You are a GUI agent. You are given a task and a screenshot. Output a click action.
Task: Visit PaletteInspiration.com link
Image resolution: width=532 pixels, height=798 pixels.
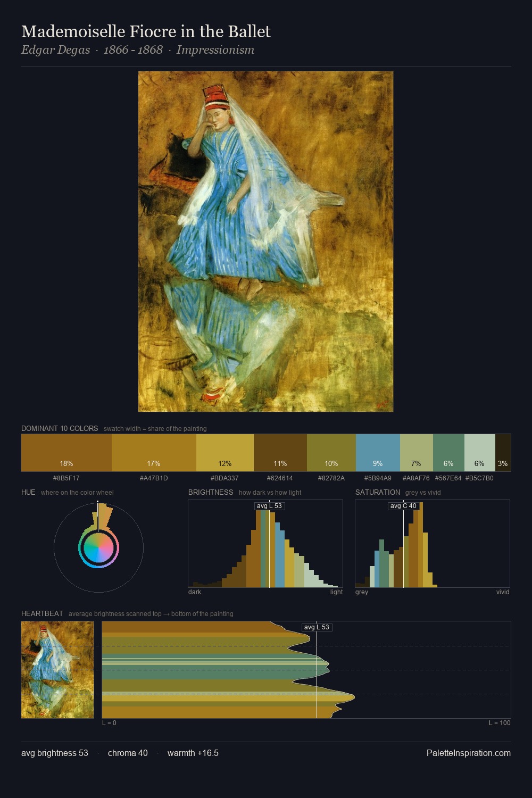coord(469,753)
